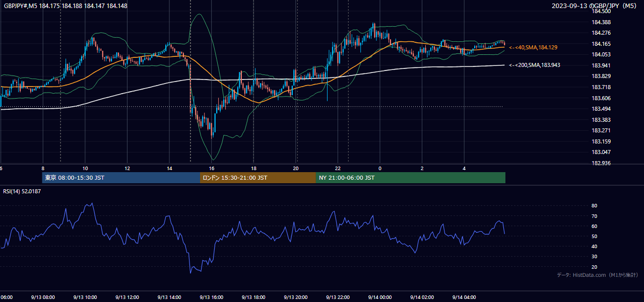Click price axis value 182.936

[601, 163]
